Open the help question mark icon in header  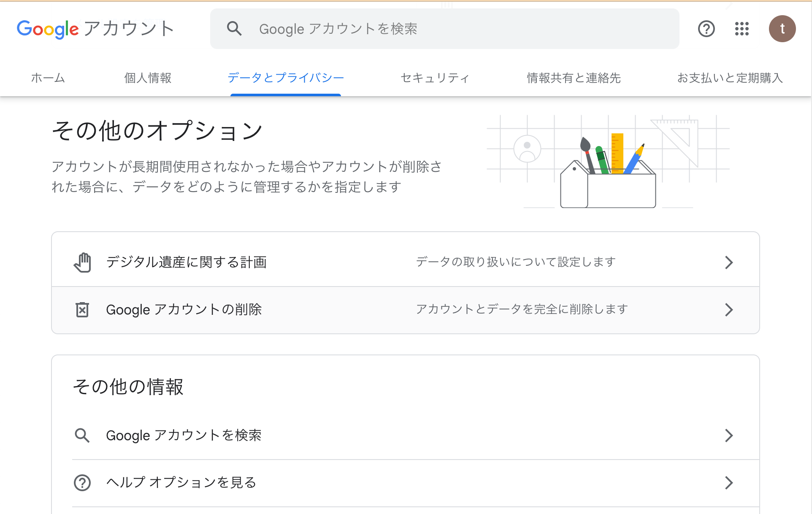[706, 29]
